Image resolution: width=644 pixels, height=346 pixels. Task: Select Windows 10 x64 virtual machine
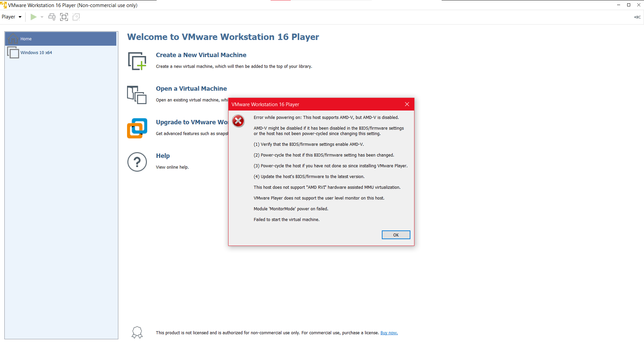coord(61,53)
